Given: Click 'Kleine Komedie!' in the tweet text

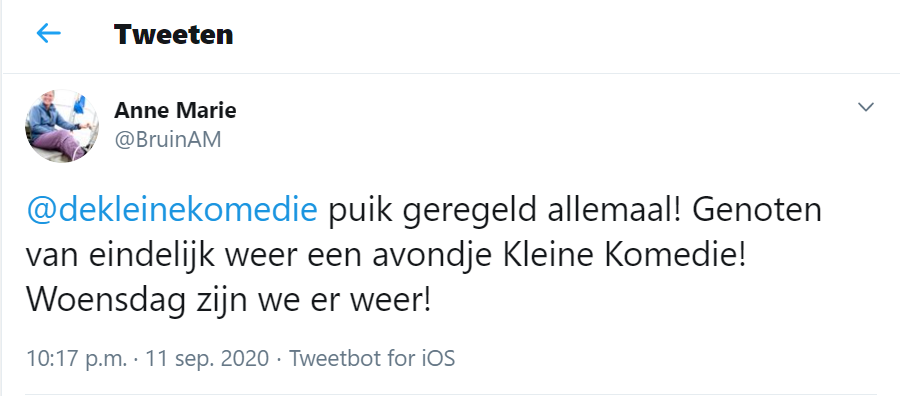Looking at the screenshot, I should [x=624, y=255].
